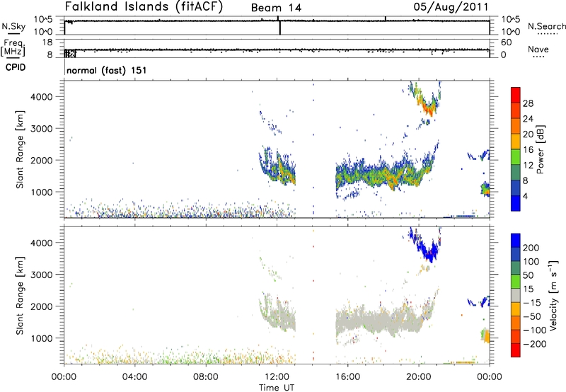The height and width of the screenshot is (392, 566).
Task: Click the "16" label on the Power color bar
Action: coord(528,150)
